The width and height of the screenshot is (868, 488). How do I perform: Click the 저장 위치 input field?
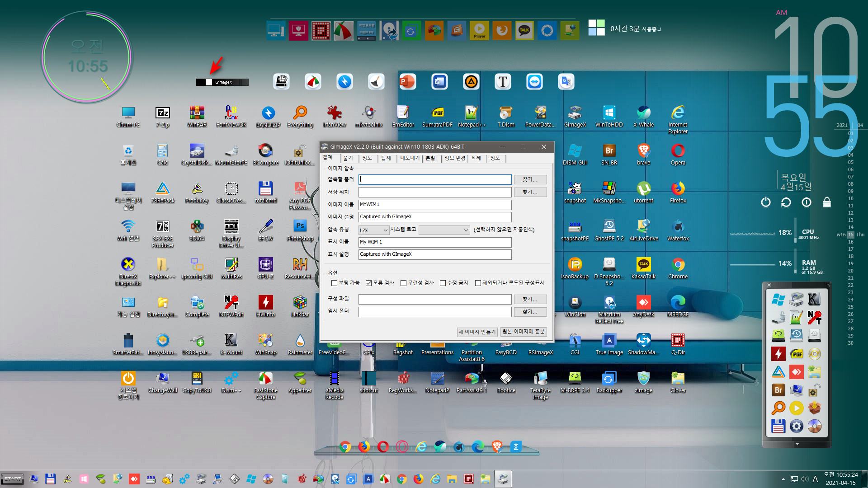coord(435,192)
